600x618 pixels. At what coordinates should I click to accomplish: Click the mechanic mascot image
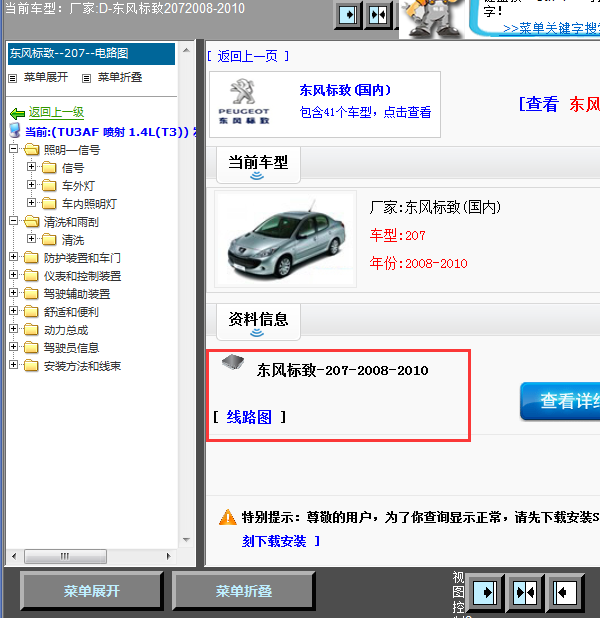tap(432, 19)
